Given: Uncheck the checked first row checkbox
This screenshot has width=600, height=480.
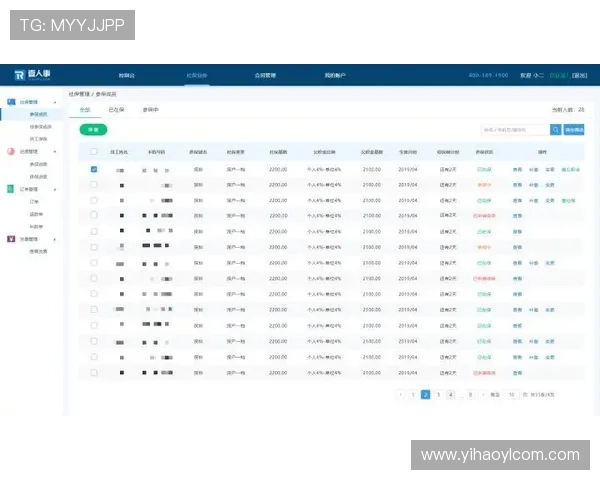Looking at the screenshot, I should pos(94,170).
